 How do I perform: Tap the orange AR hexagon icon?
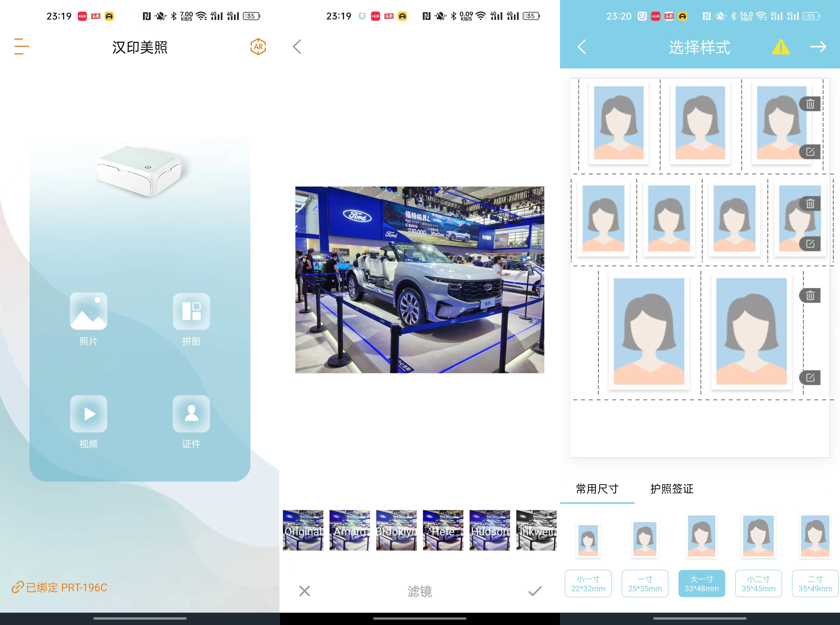tap(258, 46)
